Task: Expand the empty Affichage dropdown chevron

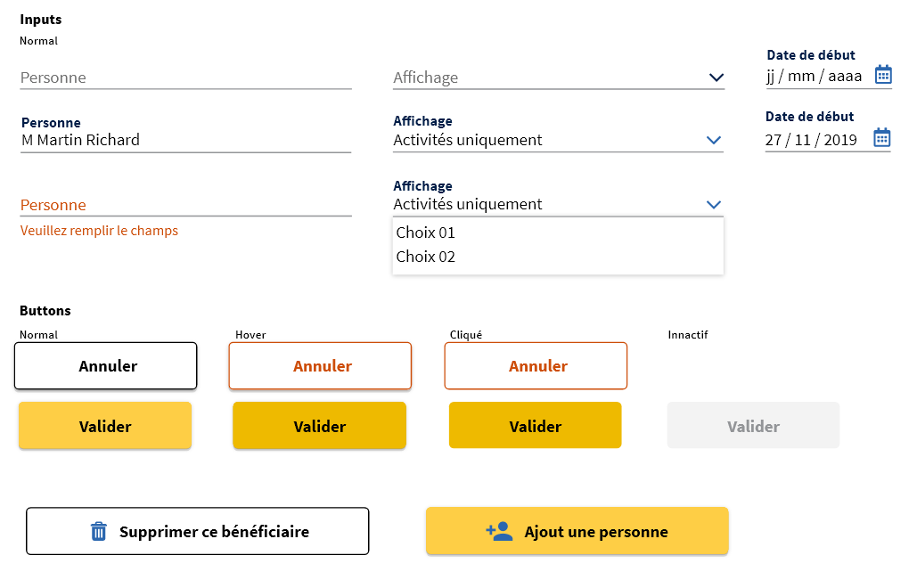Action: pyautogui.click(x=716, y=78)
